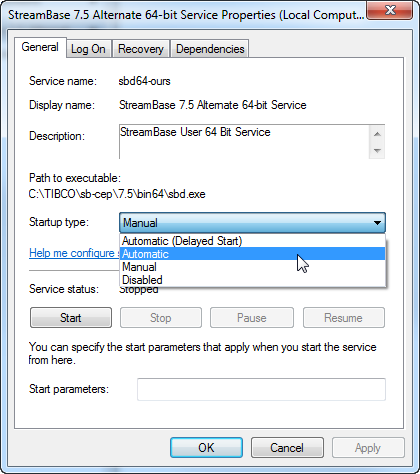Select the General tab
This screenshot has height=474, width=420.
(40, 47)
